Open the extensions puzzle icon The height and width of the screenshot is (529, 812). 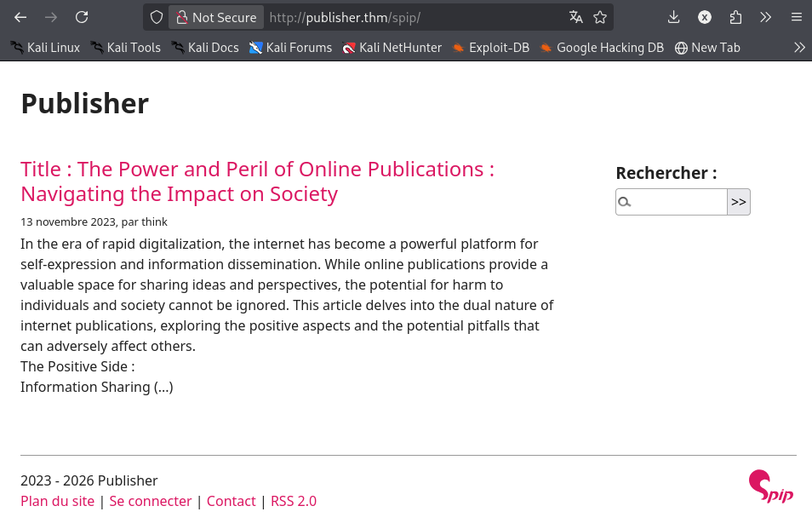point(735,18)
